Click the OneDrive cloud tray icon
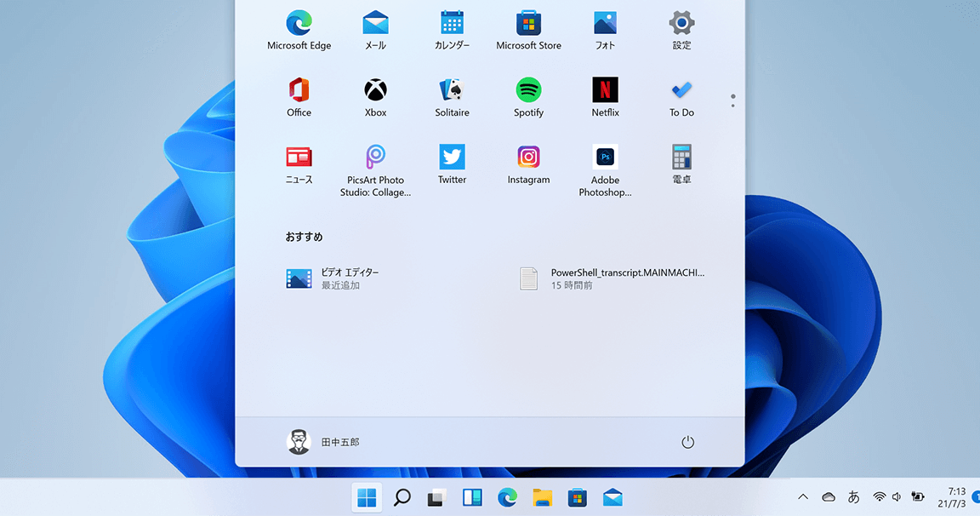This screenshot has height=516, width=980. pos(828,497)
